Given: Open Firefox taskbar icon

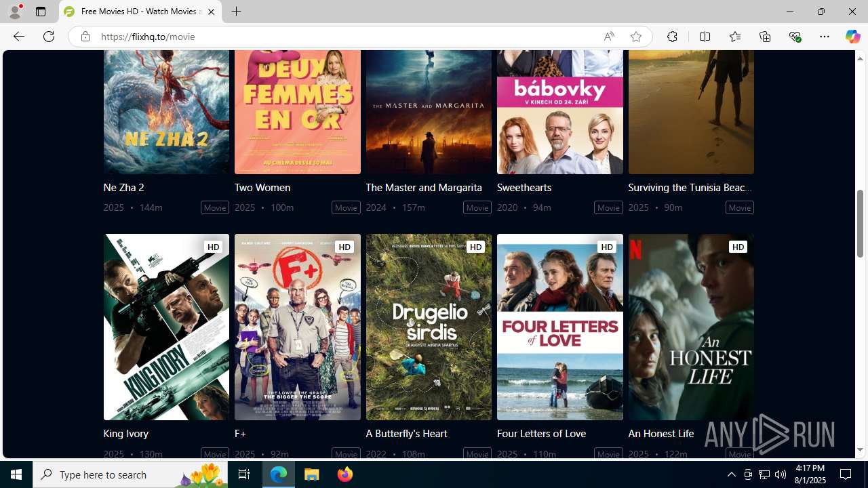Looking at the screenshot, I should [x=345, y=474].
